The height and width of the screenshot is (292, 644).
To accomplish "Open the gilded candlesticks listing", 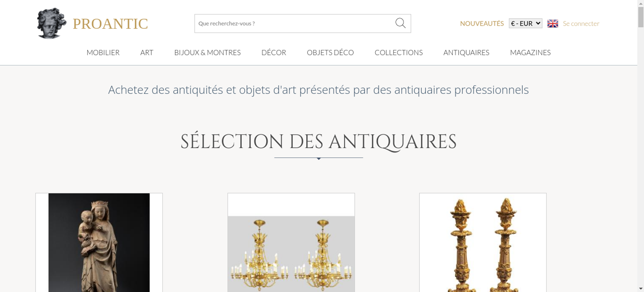I will click(483, 242).
